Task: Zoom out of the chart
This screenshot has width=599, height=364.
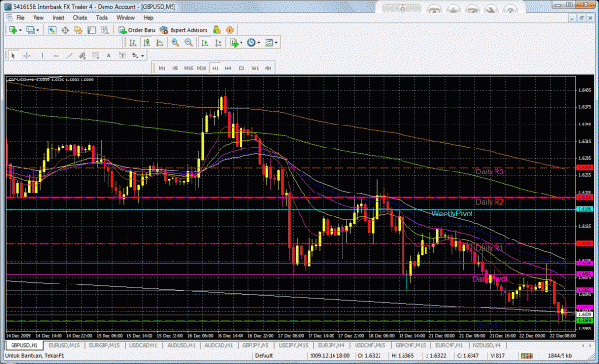Action: tap(189, 43)
